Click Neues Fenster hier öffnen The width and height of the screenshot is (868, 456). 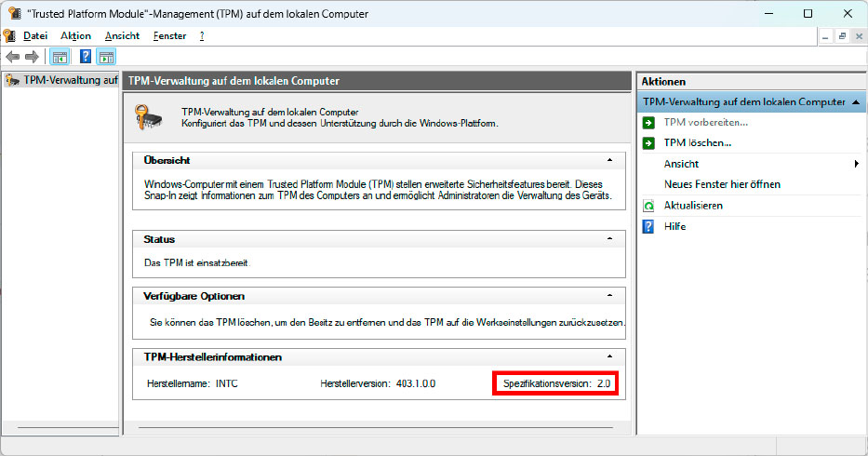tap(722, 184)
